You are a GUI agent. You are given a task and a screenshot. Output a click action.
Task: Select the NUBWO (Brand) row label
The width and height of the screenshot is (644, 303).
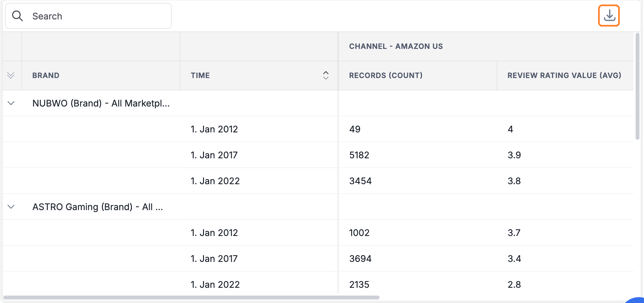point(101,103)
